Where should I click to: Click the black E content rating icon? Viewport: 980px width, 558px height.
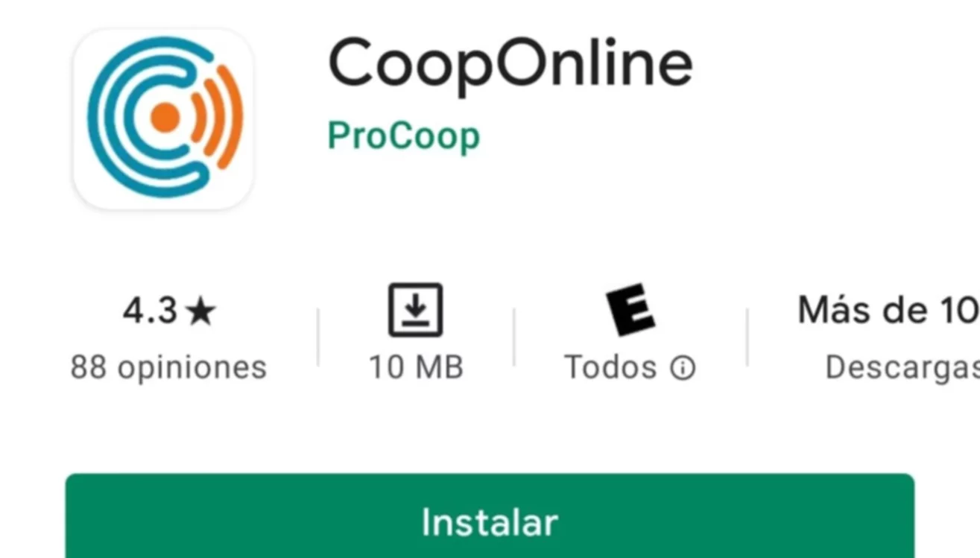tap(630, 310)
